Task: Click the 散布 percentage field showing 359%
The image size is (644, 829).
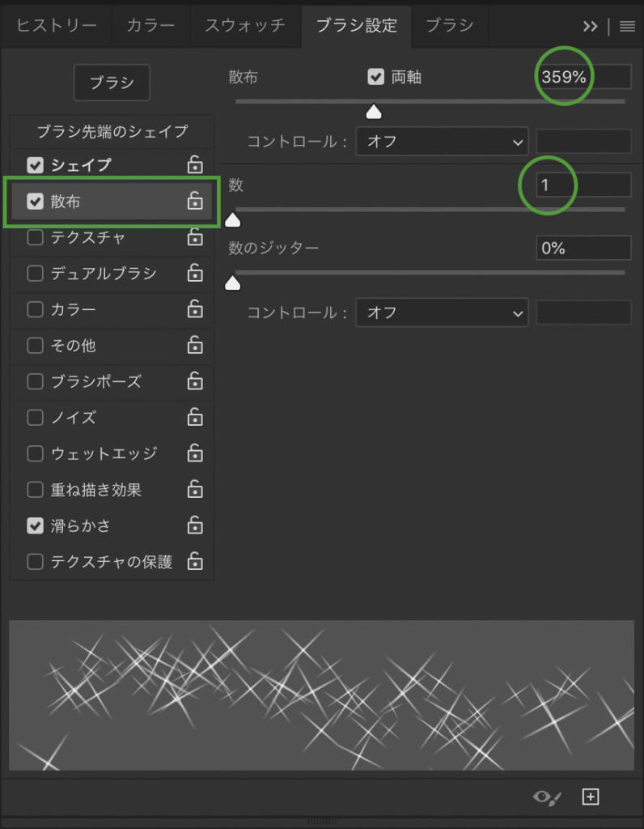Action: pos(583,77)
